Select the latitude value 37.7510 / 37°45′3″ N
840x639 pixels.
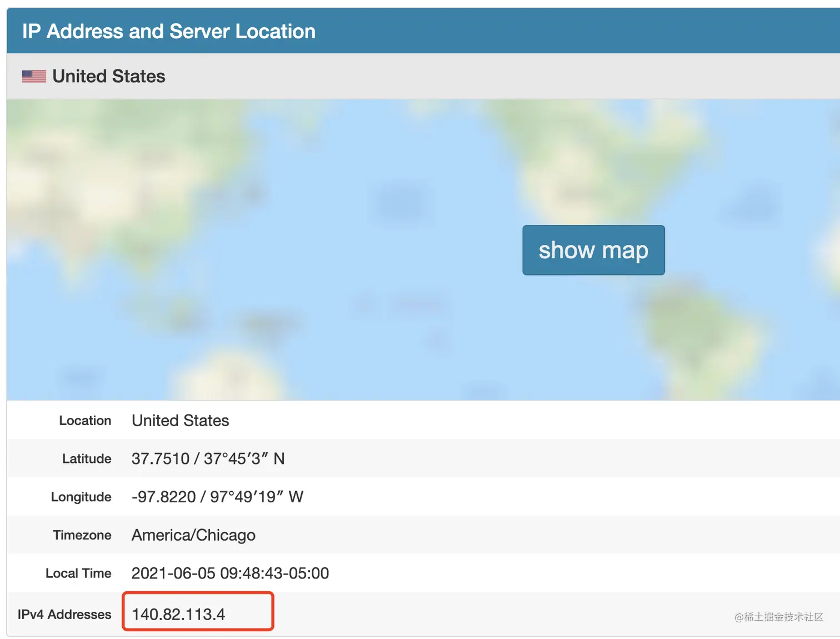click(208, 459)
